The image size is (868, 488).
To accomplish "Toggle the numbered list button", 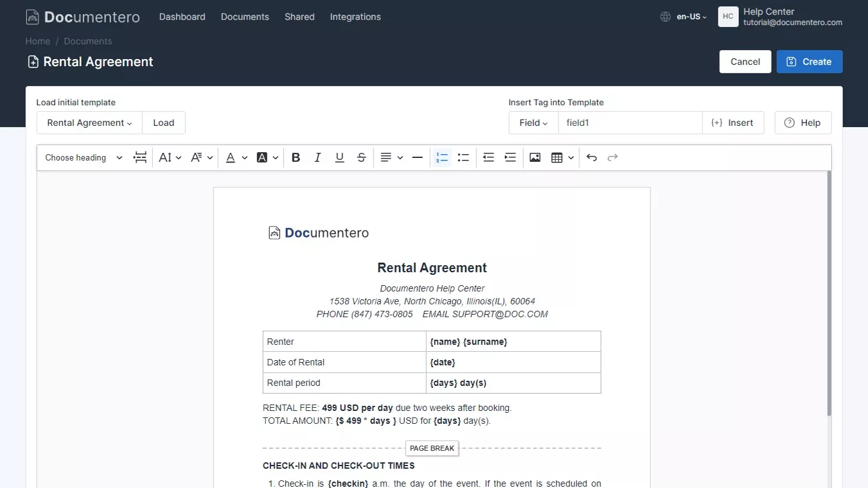I will (x=441, y=158).
